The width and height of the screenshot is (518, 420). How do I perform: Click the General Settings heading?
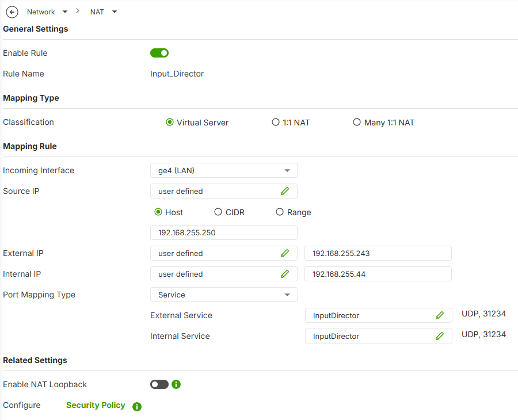coord(35,29)
